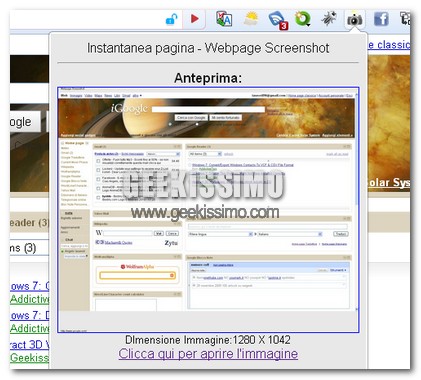The height and width of the screenshot is (380, 421).
Task: Click the bug-shaped extension icon
Action: (x=329, y=19)
